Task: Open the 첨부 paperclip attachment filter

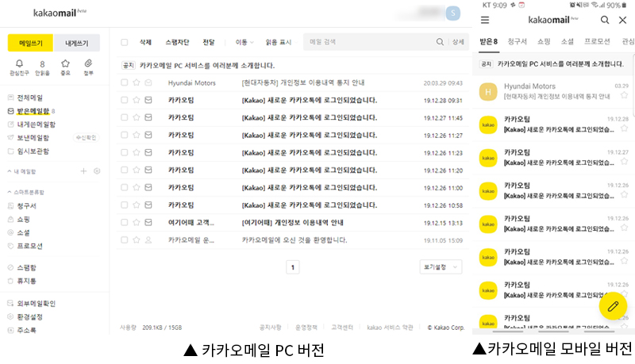Action: click(88, 67)
